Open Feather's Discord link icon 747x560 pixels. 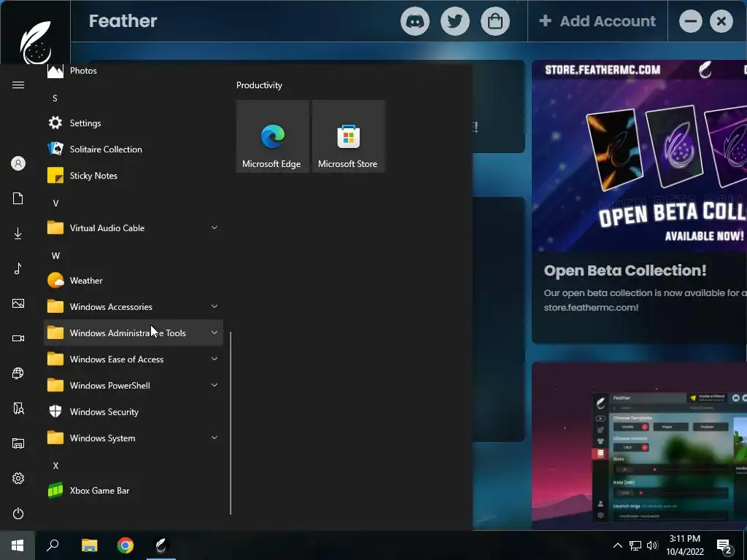[414, 21]
